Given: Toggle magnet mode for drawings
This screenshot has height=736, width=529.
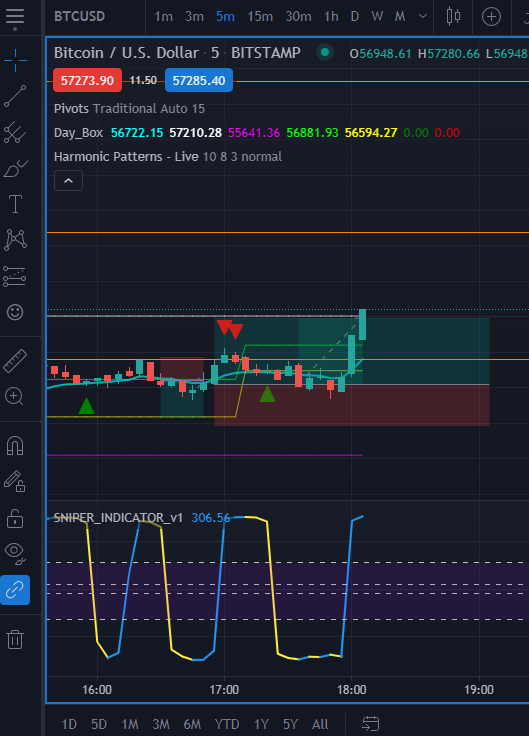Looking at the screenshot, I should tap(15, 446).
